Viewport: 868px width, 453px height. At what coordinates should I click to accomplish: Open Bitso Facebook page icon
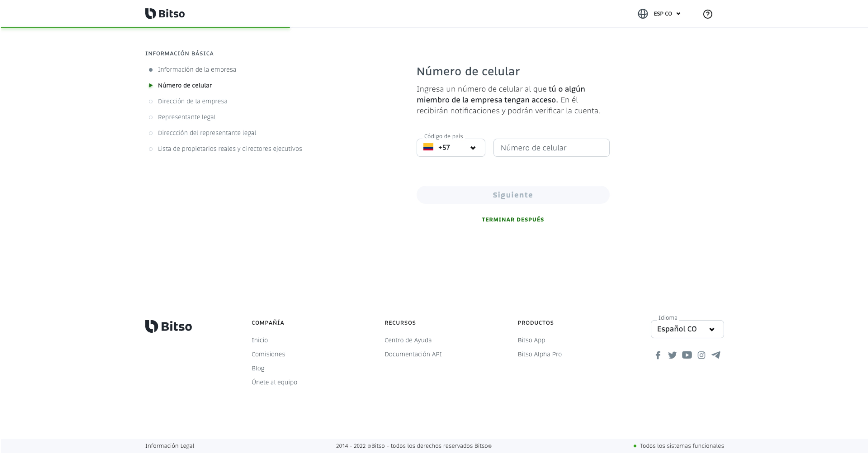[658, 355]
